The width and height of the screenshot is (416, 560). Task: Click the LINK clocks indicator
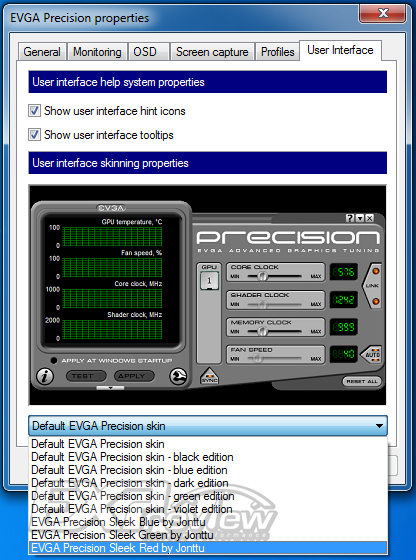pyautogui.click(x=372, y=286)
